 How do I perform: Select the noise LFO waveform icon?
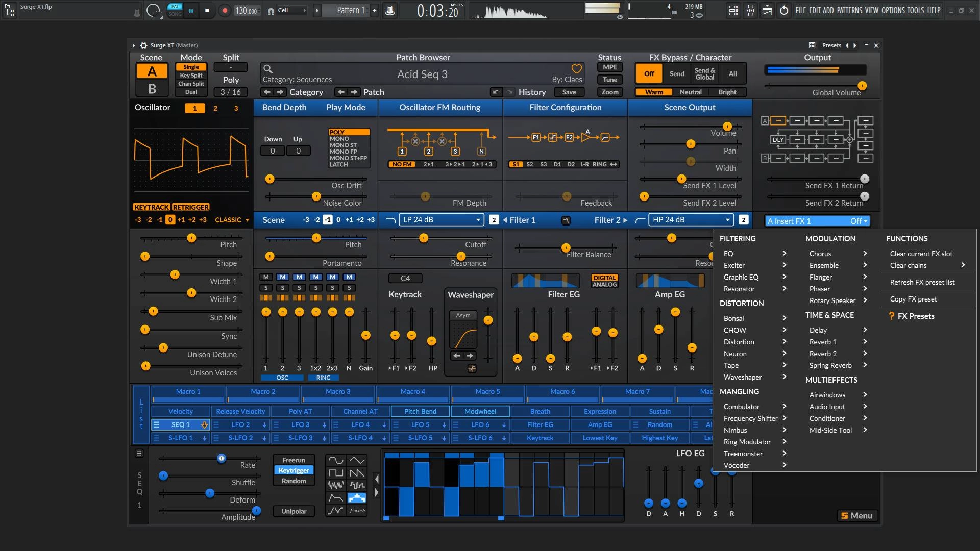pos(335,485)
